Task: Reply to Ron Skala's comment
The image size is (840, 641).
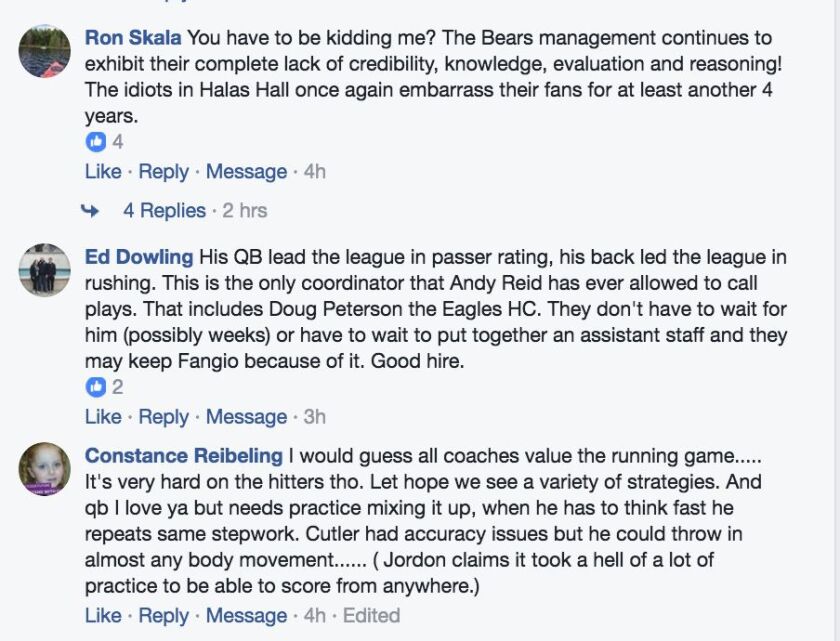Action: click(163, 172)
